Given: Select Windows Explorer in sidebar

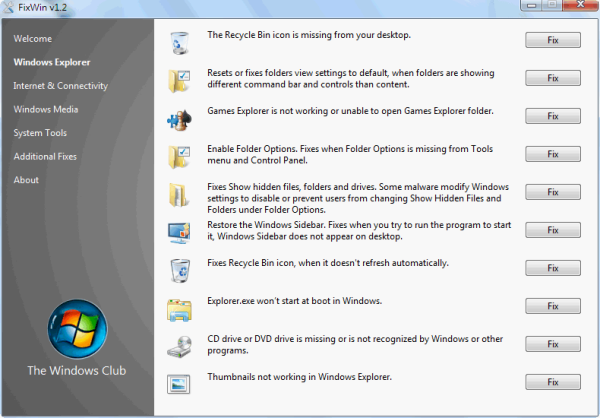Looking at the screenshot, I should [x=52, y=62].
